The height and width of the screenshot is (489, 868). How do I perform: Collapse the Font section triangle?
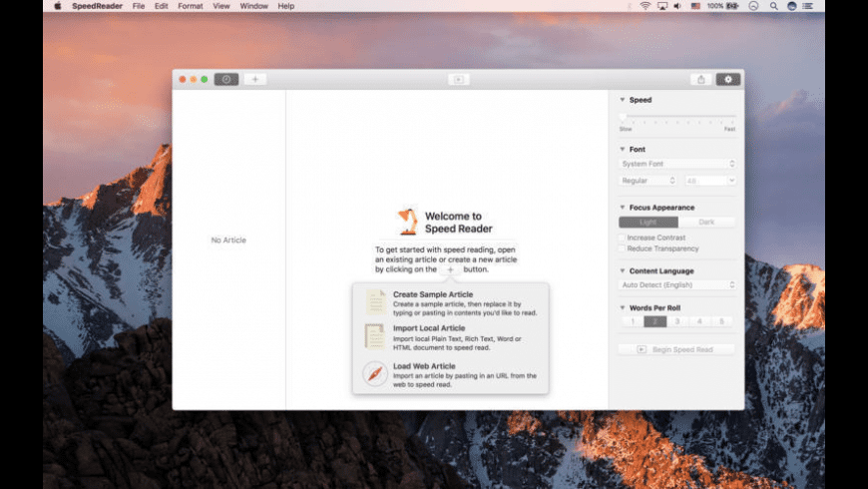point(623,149)
